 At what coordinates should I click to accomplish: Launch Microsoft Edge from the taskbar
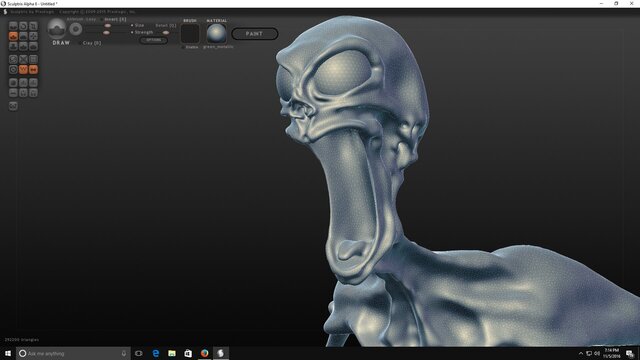click(x=156, y=353)
